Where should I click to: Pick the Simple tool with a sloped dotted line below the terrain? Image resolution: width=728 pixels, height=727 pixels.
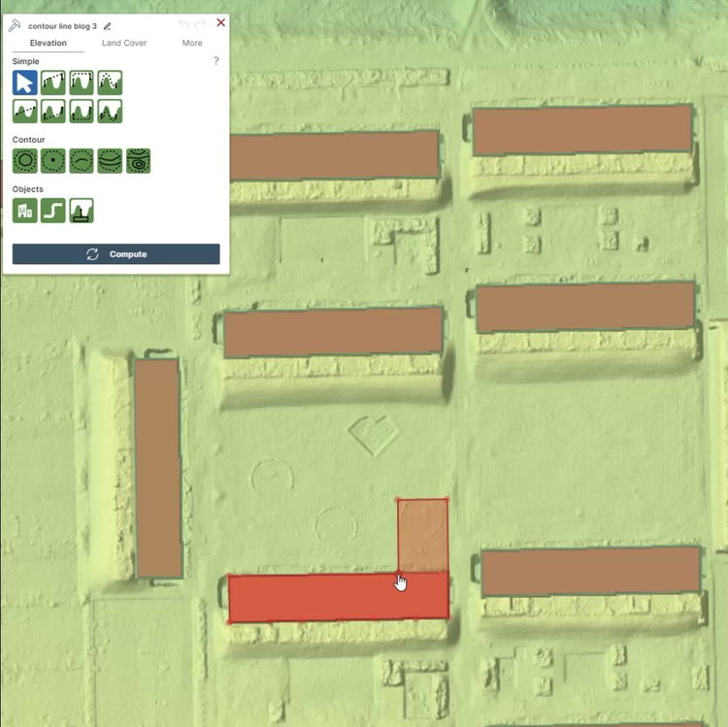click(x=53, y=111)
